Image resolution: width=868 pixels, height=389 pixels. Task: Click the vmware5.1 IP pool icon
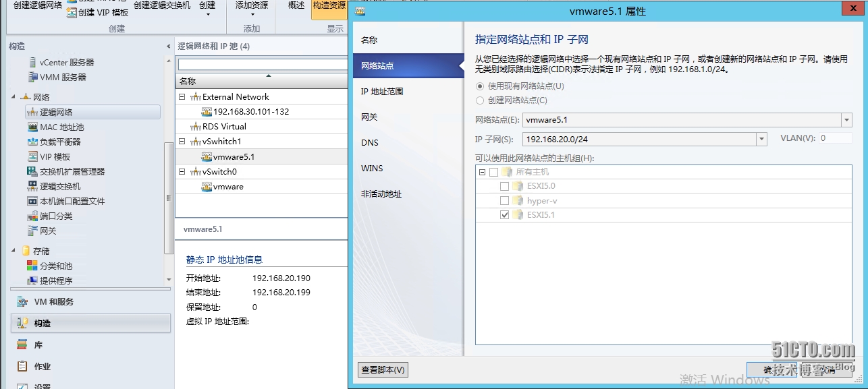(x=207, y=156)
